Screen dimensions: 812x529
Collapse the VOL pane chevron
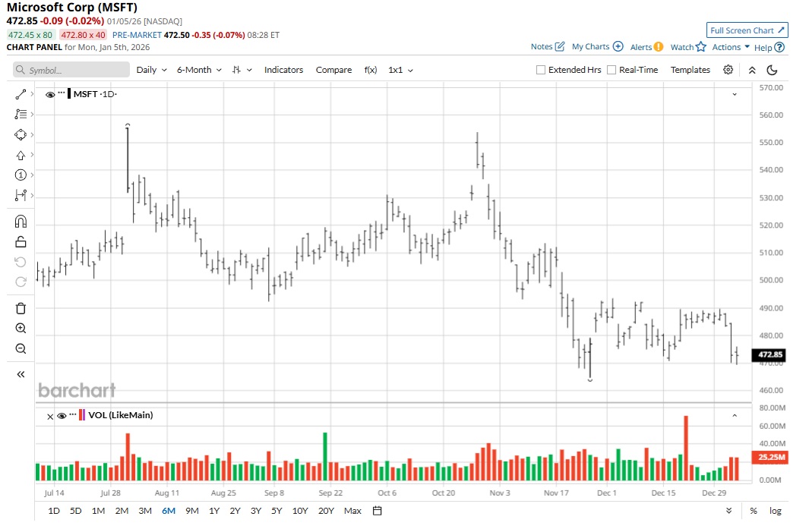coord(735,416)
